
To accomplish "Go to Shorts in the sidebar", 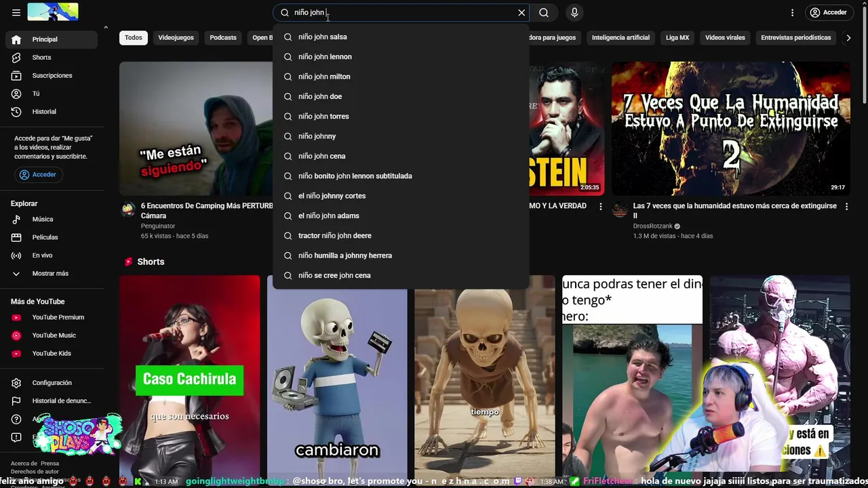I will coord(52,58).
